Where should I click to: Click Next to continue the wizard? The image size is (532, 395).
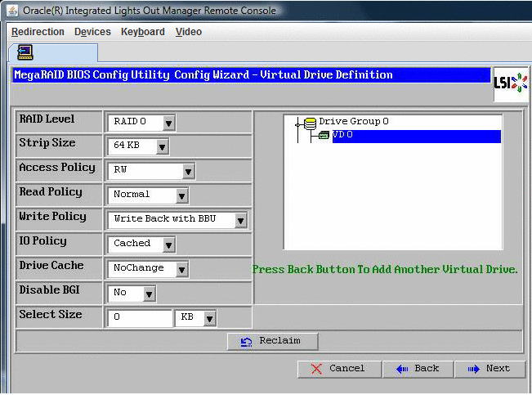coord(490,369)
